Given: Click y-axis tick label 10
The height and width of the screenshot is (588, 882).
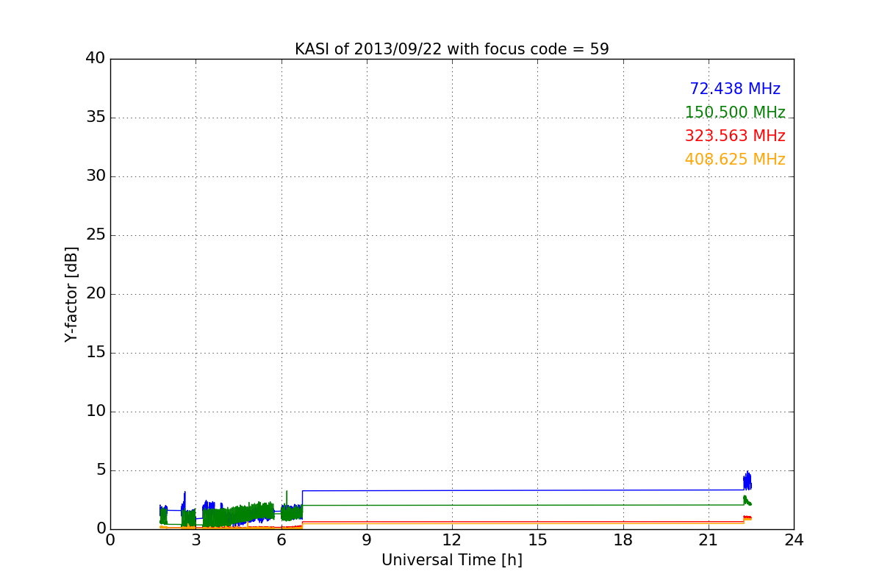Looking at the screenshot, I should click(96, 412).
